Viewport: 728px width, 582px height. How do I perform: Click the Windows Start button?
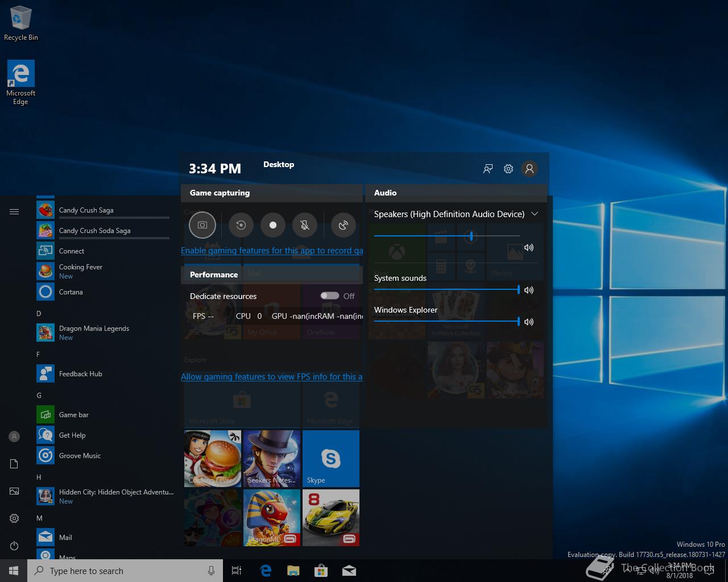click(x=14, y=571)
